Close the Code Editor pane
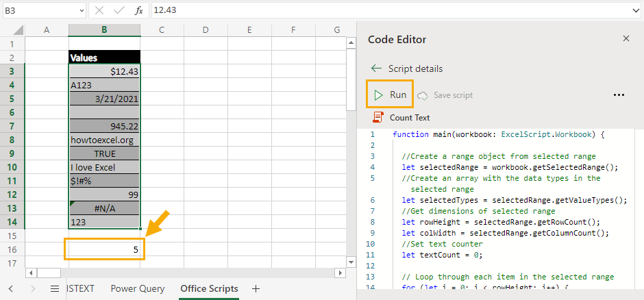The width and height of the screenshot is (644, 300). [626, 38]
